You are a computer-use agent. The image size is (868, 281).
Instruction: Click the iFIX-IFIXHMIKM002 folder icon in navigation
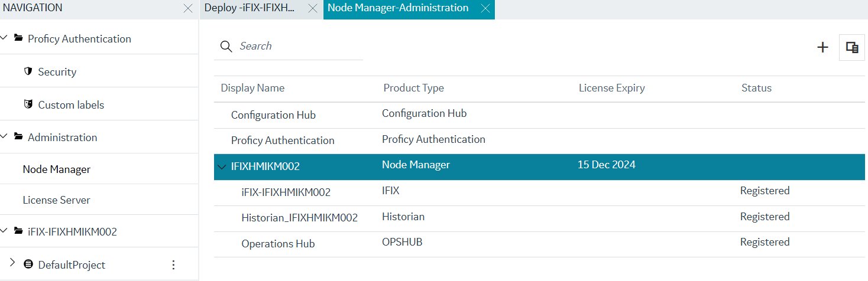[18, 231]
